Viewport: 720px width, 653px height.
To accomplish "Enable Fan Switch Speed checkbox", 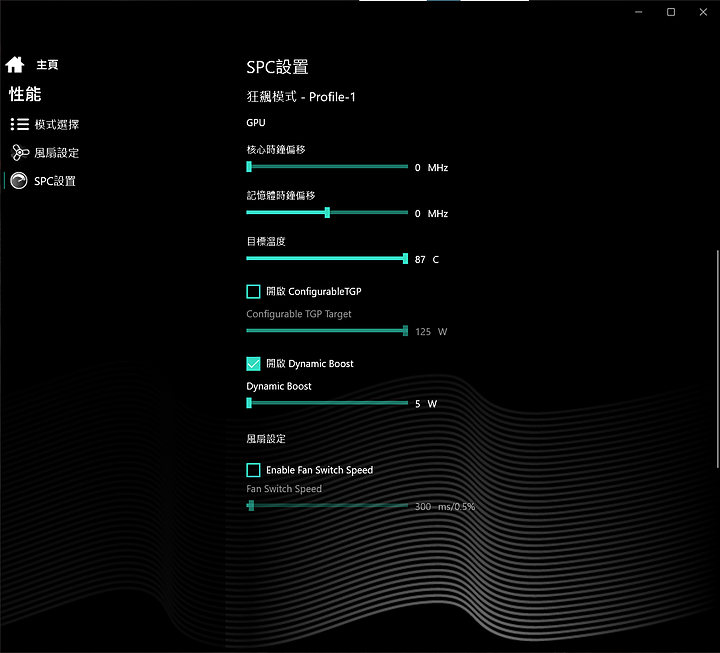I will (x=253, y=470).
